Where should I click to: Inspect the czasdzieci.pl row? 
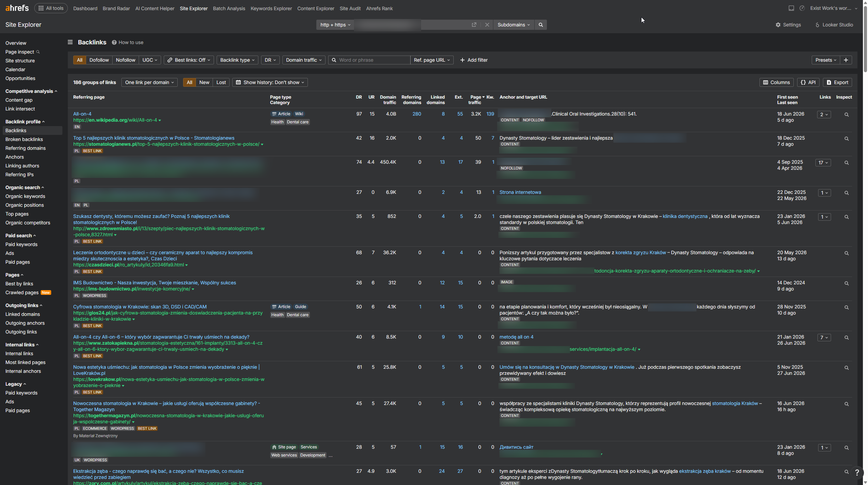coord(846,253)
